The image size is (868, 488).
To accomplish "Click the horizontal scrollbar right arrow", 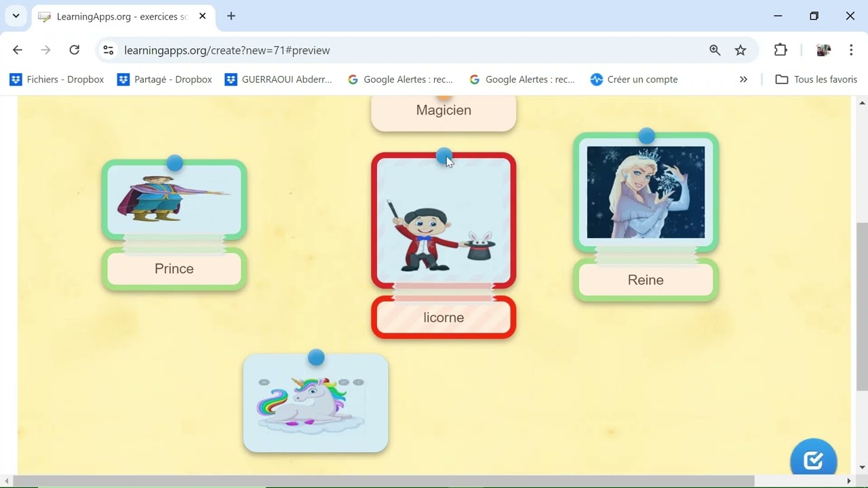I will (848, 481).
